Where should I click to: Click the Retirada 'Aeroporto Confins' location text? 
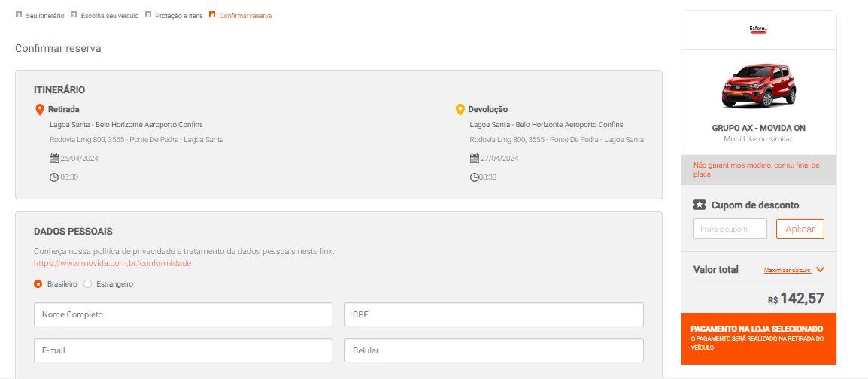(126, 125)
